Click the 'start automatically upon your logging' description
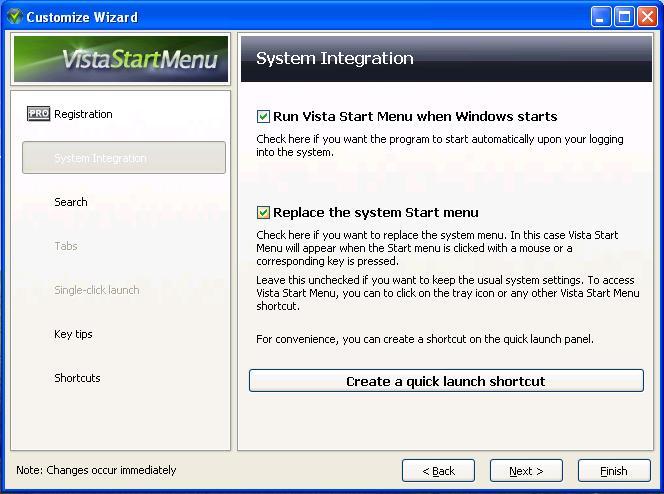Screen dimensions: 664x494 (440, 146)
